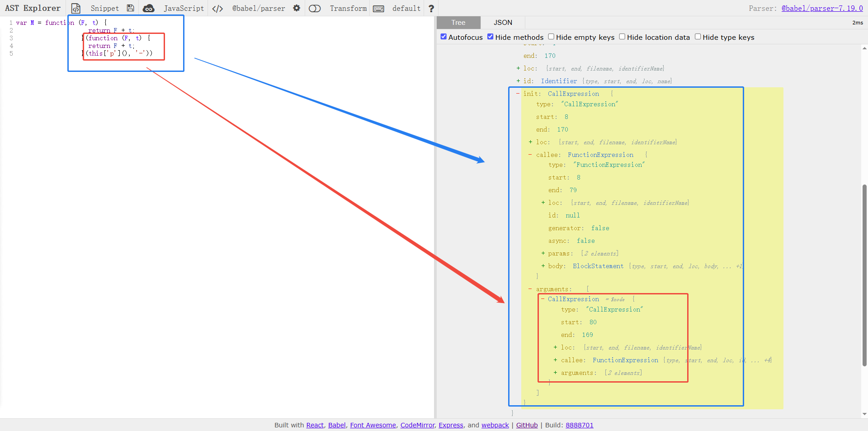Screen dimensions: 868x431
Task: Switch to the Tree tab
Action: (458, 23)
